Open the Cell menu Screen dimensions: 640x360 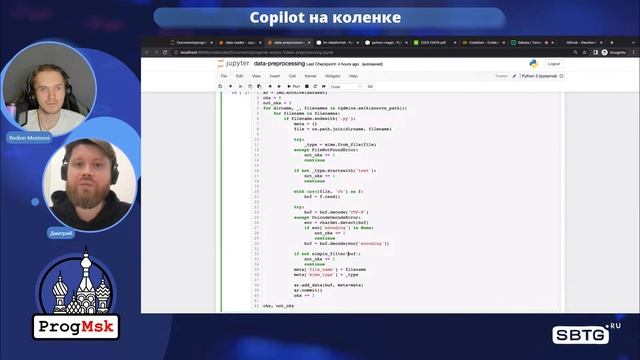(x=292, y=76)
